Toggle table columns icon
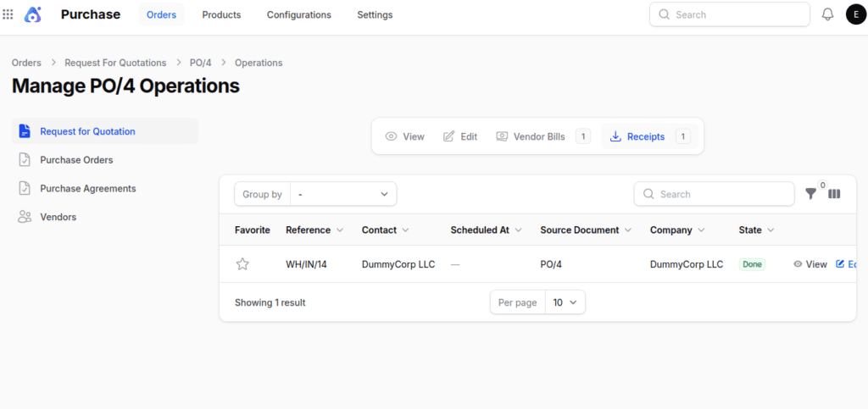The image size is (868, 409). pyautogui.click(x=834, y=194)
